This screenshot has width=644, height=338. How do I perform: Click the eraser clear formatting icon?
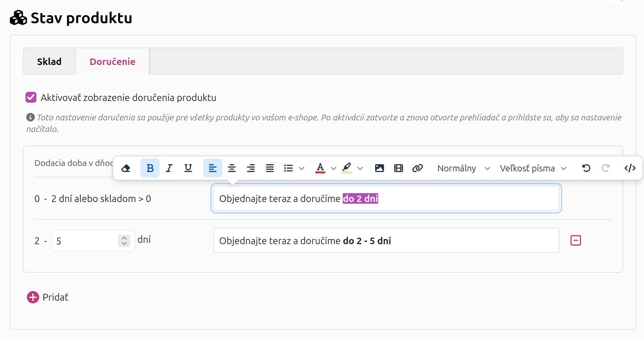(x=126, y=168)
